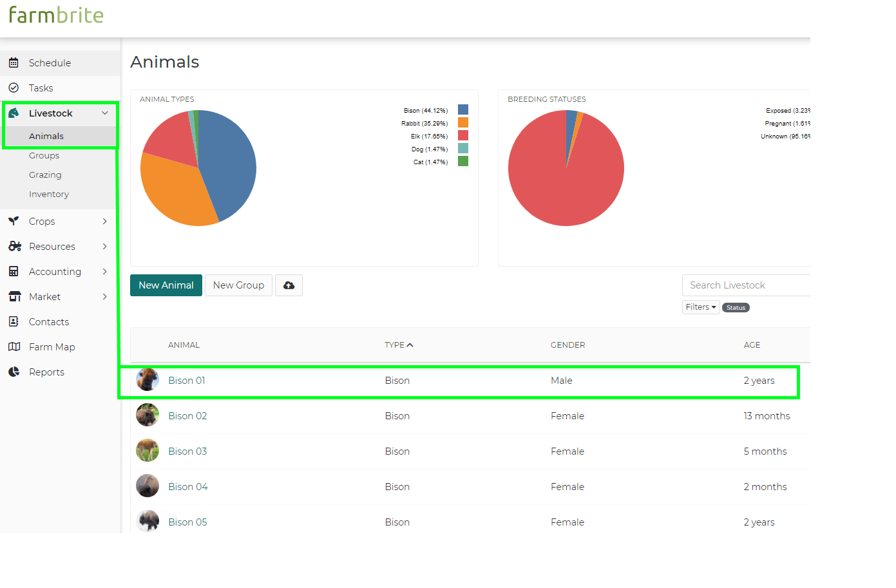Collapse the Livestock menu chevron

pos(105,113)
